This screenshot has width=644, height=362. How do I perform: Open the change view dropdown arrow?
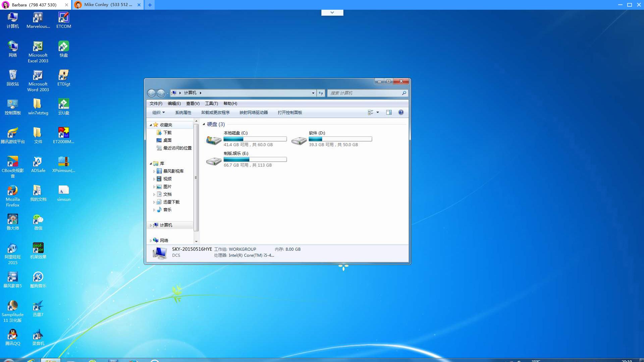tap(378, 112)
